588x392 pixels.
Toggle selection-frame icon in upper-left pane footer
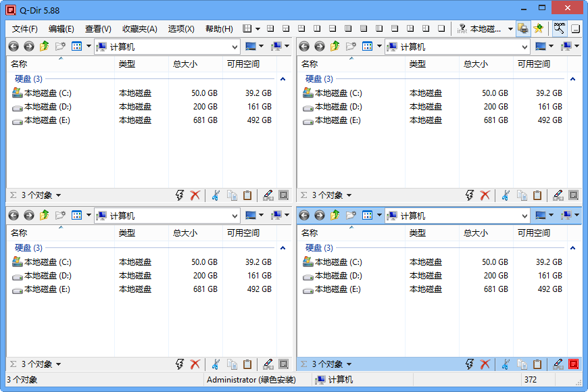(283, 195)
